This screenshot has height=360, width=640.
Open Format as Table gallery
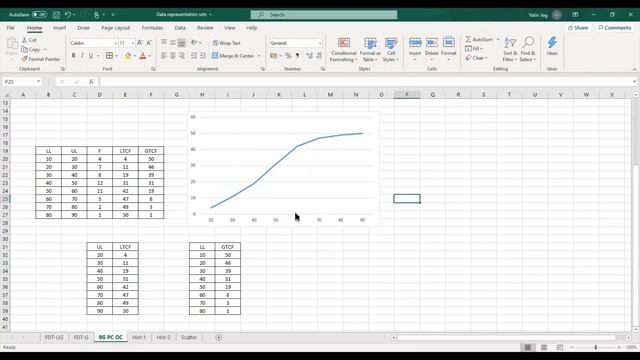370,49
